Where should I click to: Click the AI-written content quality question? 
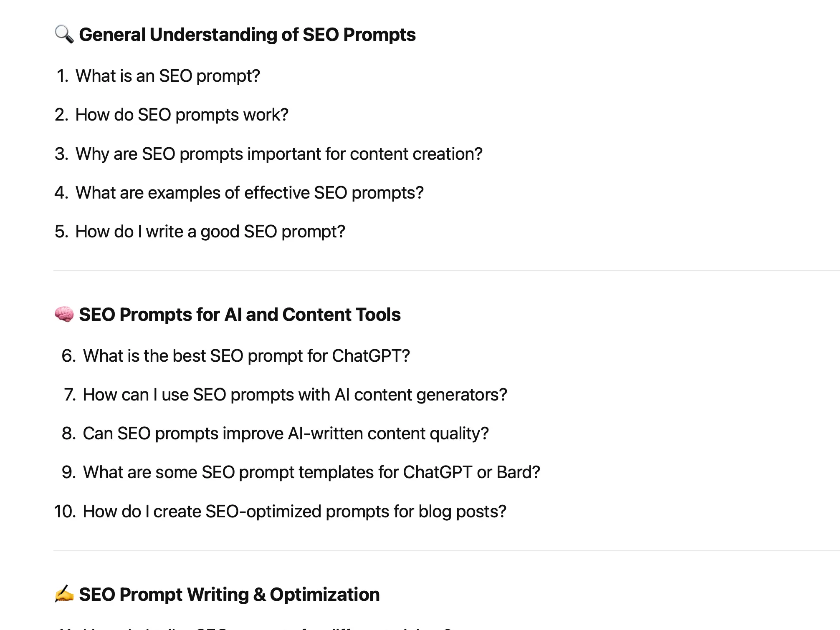[x=286, y=433]
